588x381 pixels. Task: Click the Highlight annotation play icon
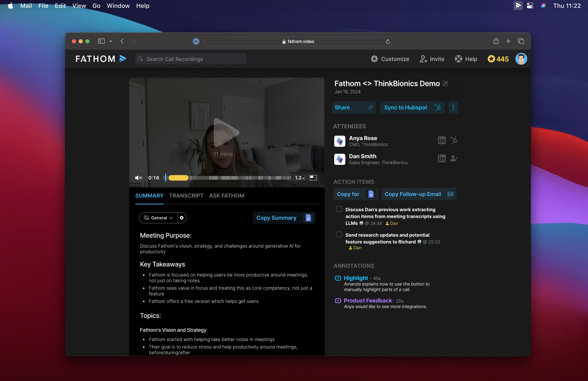pyautogui.click(x=337, y=278)
